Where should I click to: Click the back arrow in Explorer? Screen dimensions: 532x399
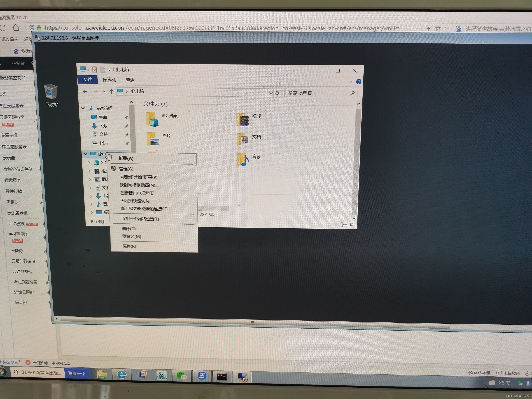pos(85,91)
